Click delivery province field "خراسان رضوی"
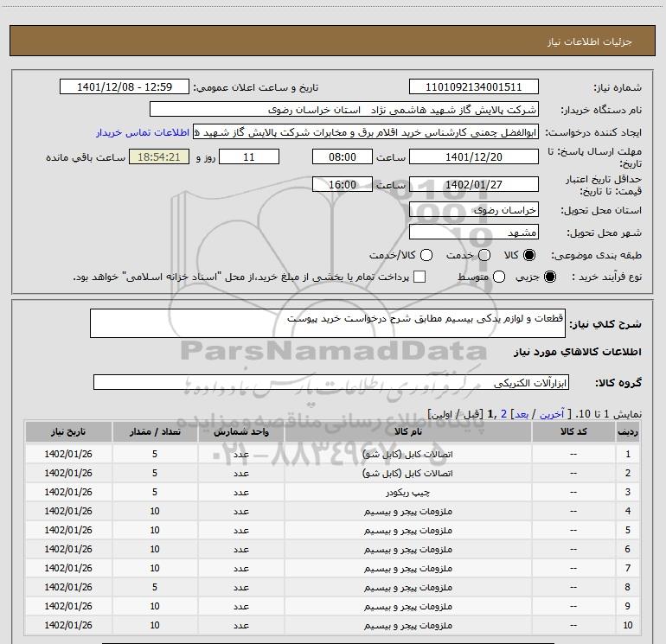The width and height of the screenshot is (666, 644). pyautogui.click(x=473, y=210)
